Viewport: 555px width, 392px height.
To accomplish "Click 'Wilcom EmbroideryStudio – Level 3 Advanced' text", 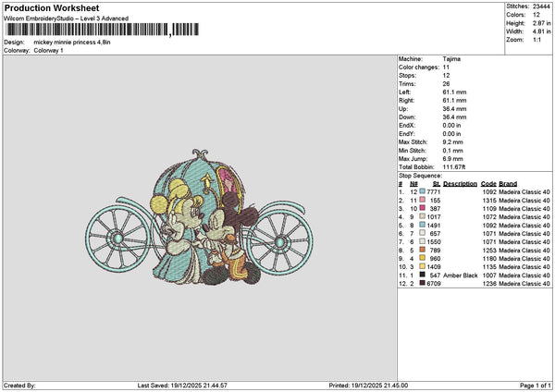I will point(67,18).
